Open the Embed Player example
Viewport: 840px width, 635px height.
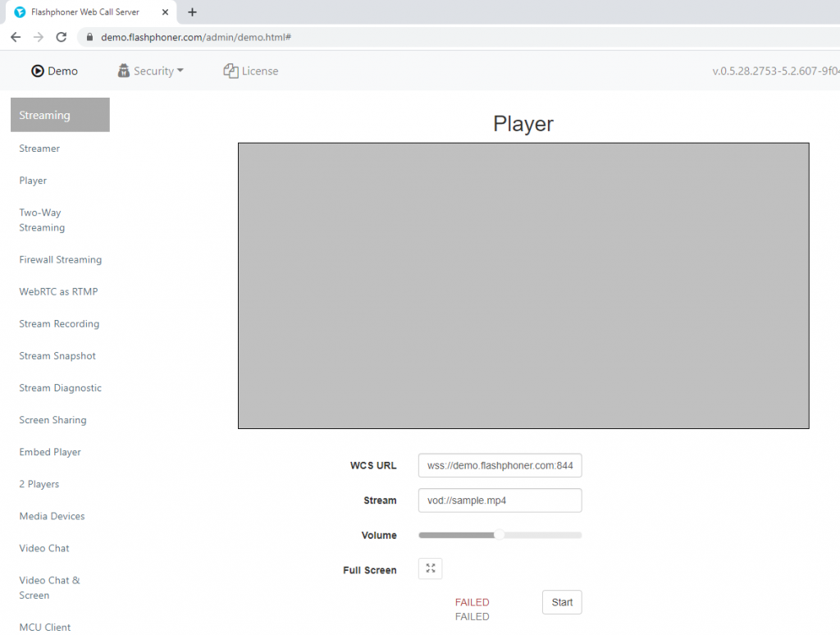(x=50, y=452)
